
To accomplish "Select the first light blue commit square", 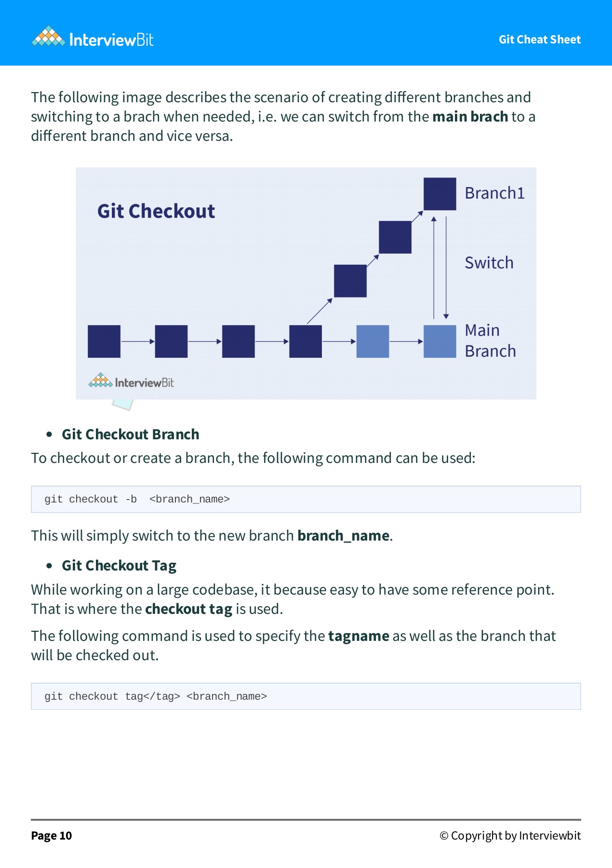I will click(373, 341).
